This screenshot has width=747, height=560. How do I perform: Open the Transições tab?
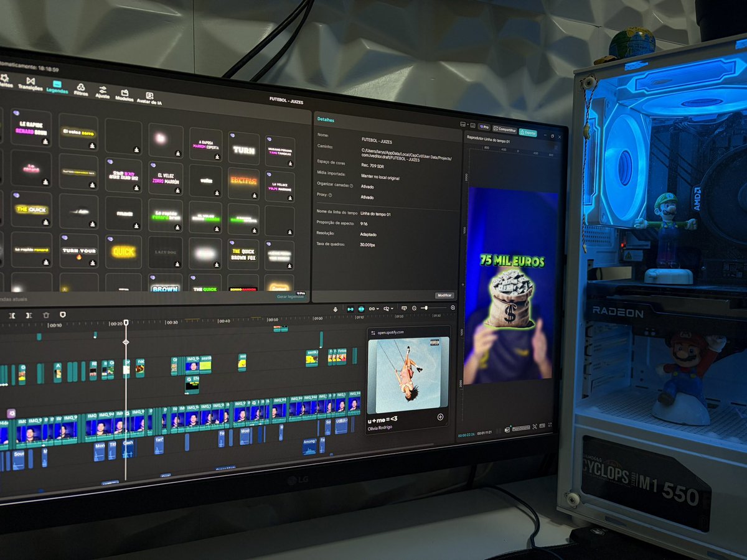[x=30, y=84]
